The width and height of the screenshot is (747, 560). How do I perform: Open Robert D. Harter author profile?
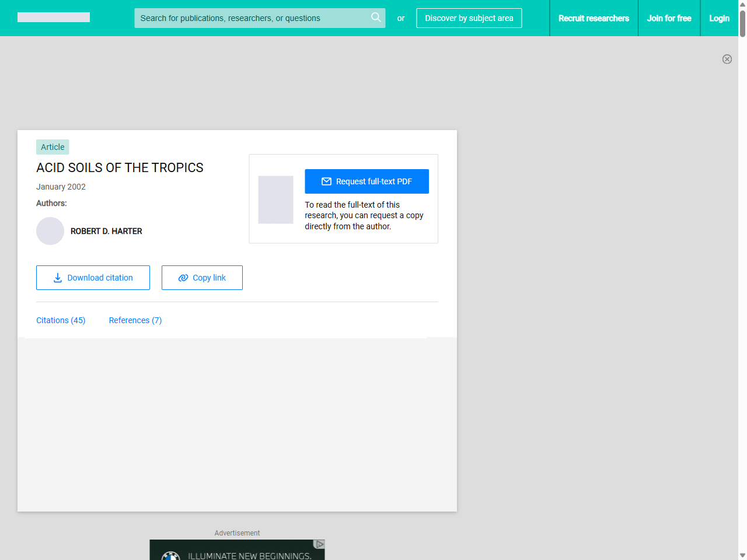coord(106,231)
